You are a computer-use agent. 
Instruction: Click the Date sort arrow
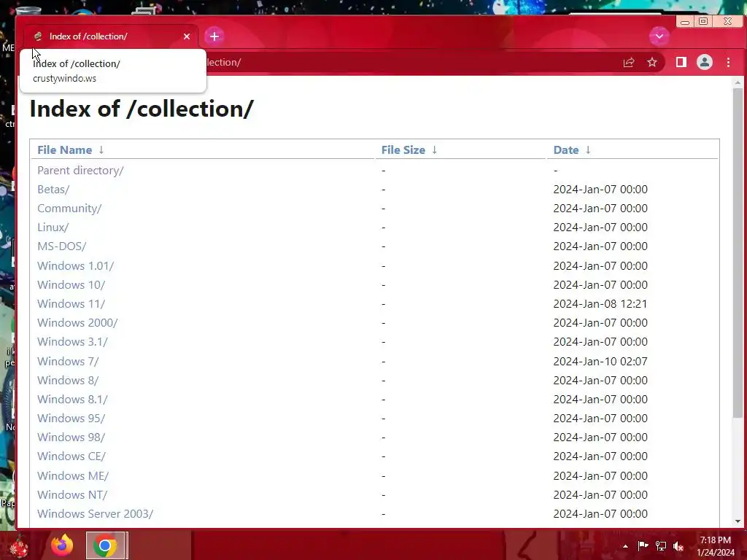(588, 150)
